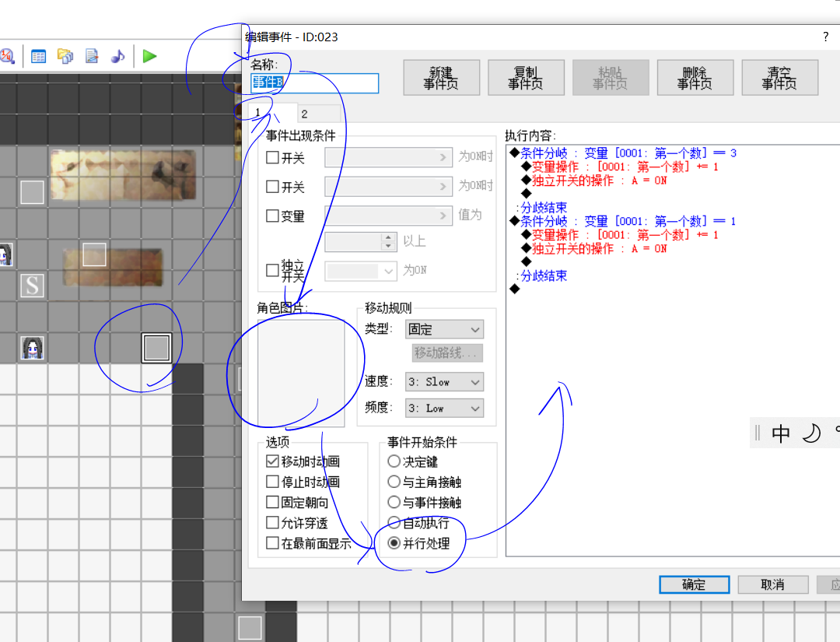Open the resource manager folder icon
The height and width of the screenshot is (642, 840).
[x=65, y=56]
